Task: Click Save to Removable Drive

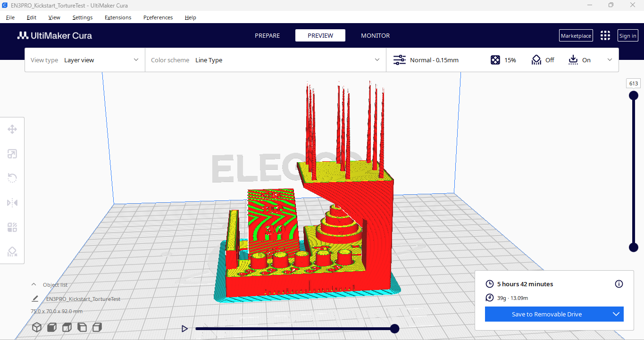Action: click(547, 314)
